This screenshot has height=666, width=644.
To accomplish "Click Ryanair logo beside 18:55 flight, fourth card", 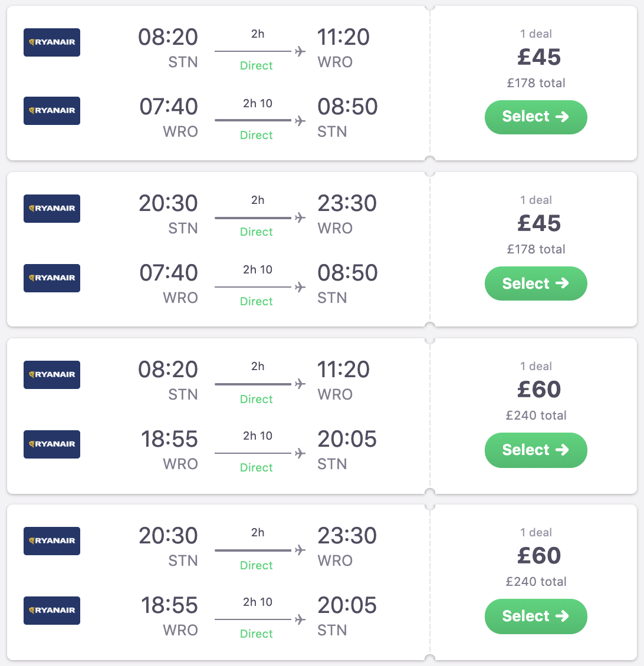I will tap(52, 611).
